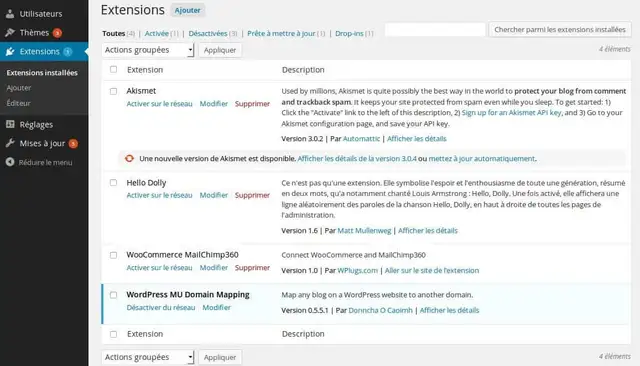Screen dimensions: 640x366
Task: Click the Extensions count badge in sidebar
Action: click(68, 52)
